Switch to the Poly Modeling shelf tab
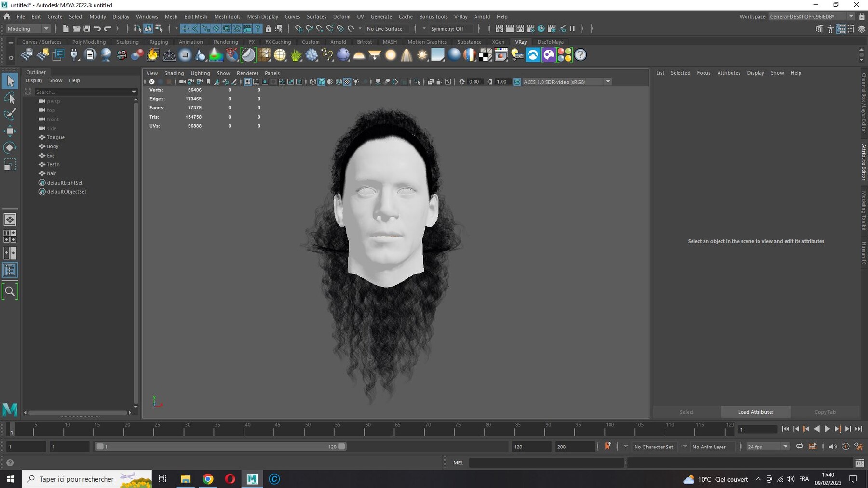This screenshot has height=488, width=868. click(x=89, y=42)
